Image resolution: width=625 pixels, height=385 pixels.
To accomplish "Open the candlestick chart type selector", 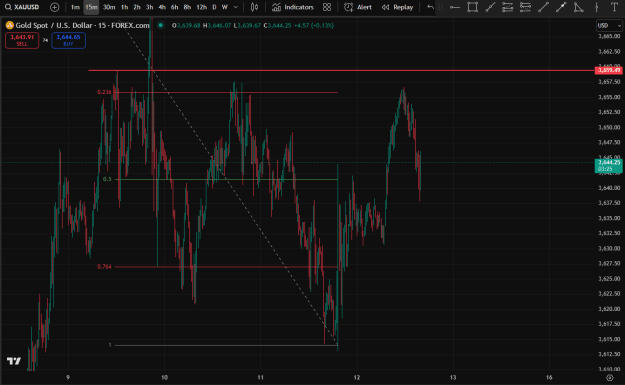I will 254,7.
